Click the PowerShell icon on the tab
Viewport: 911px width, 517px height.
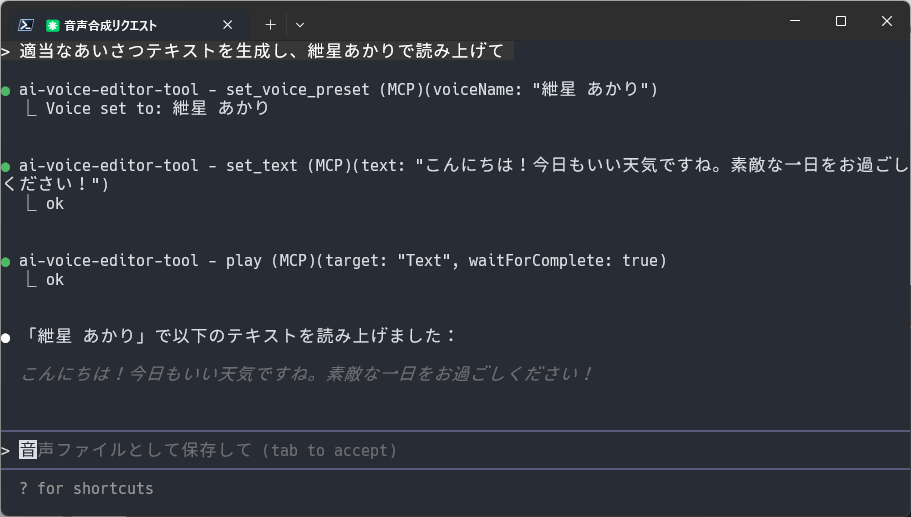26,25
